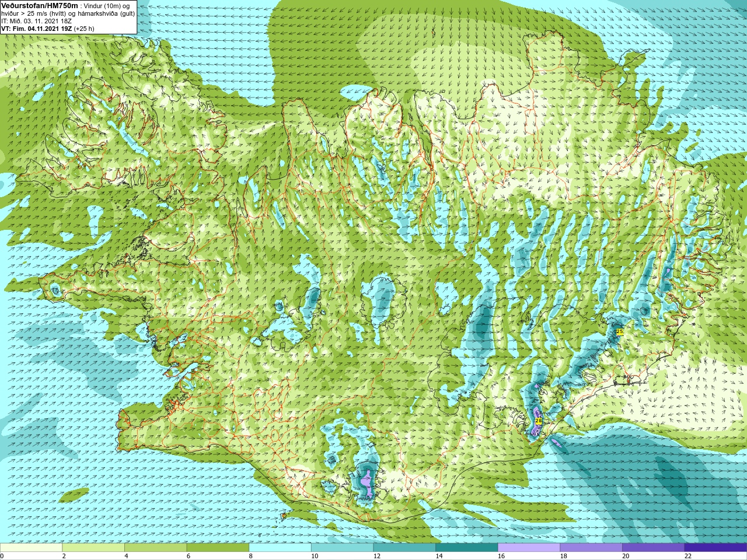Viewport: 747px width, 560px height.
Task: Click the 'Veðurstofan/HM750m' title text
Action: [40, 5]
